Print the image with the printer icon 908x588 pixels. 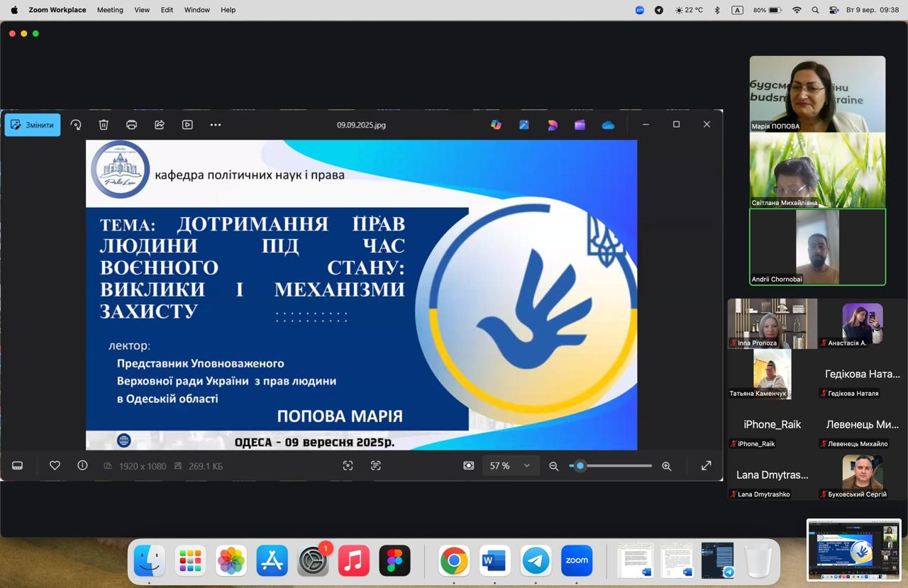131,125
